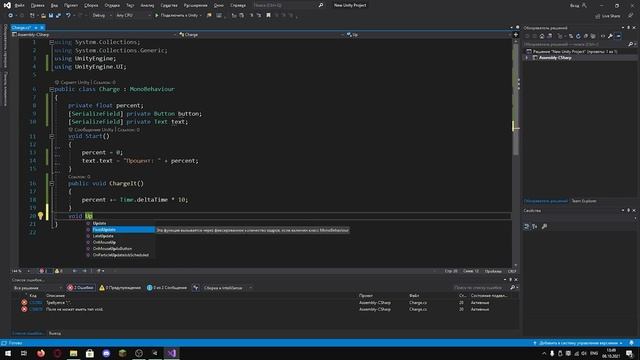This screenshot has width=640, height=360.
Task: Open the Окно menu
Action: pyautogui.click(x=219, y=5)
